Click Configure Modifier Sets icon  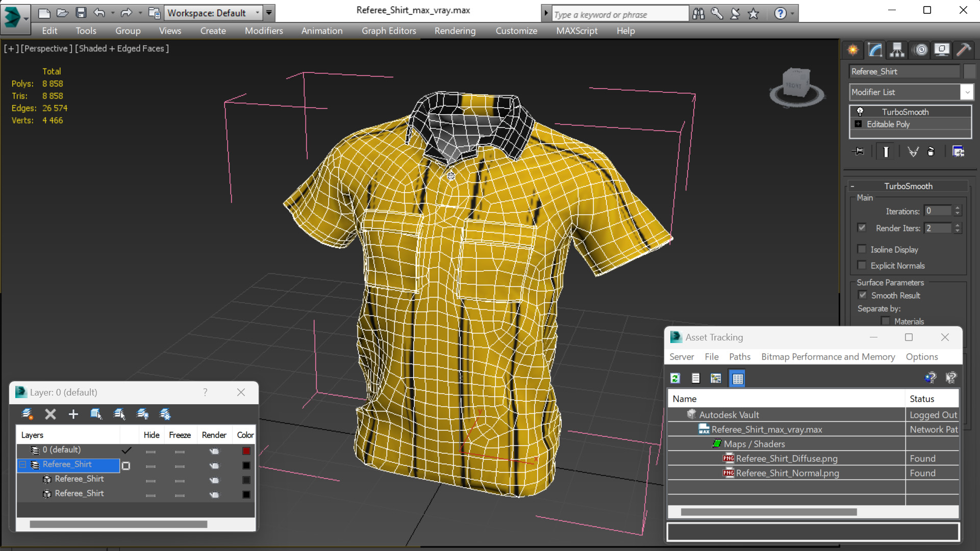pos(958,151)
